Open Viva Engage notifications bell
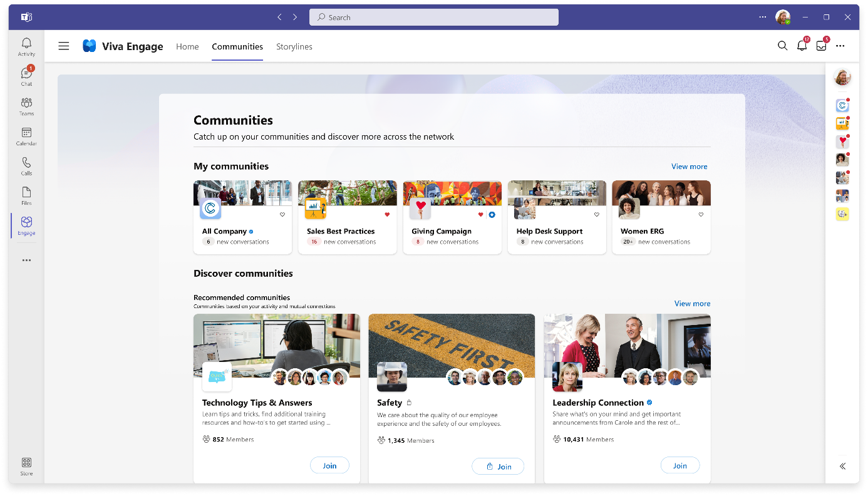 (x=802, y=46)
